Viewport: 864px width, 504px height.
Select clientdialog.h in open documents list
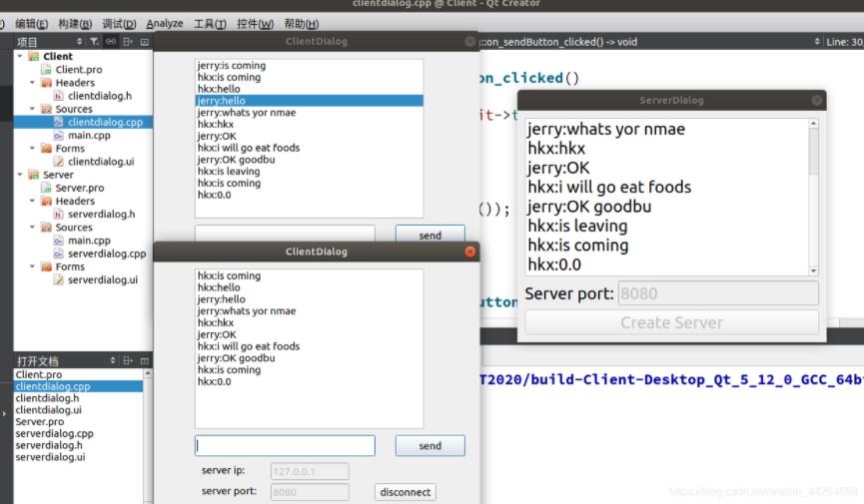click(x=47, y=397)
